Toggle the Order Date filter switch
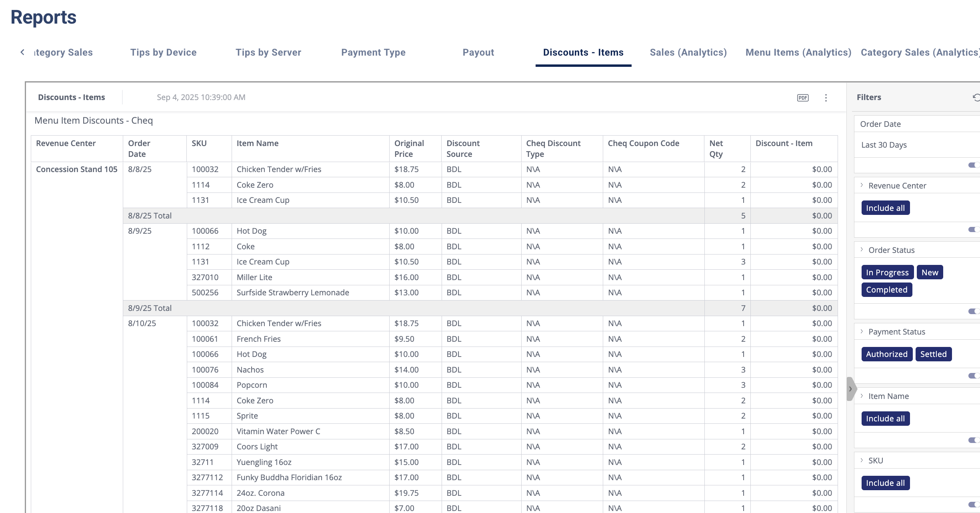The width and height of the screenshot is (980, 513). point(973,165)
